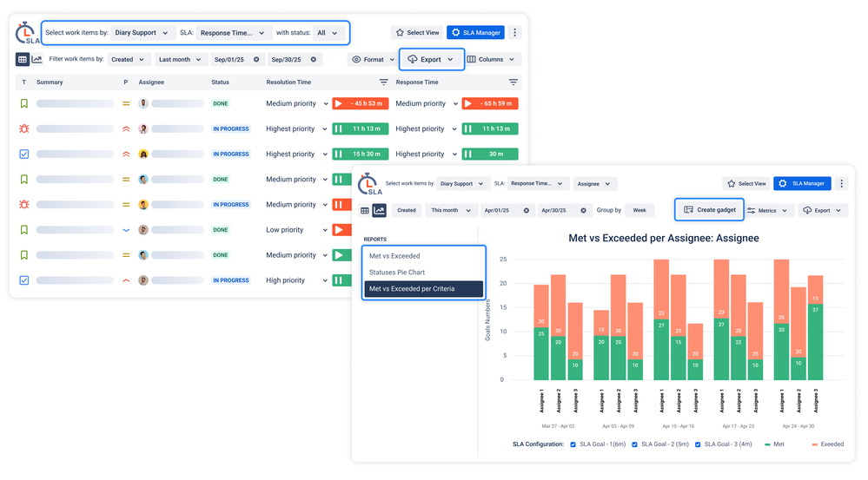The image size is (868, 480).
Task: Click the Apr/01/25 date field in report window
Action: pos(507,210)
